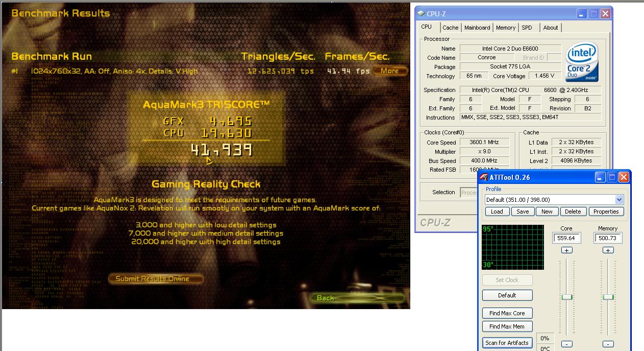Click the Code Name value Conroe
The width and height of the screenshot is (644, 351).
click(x=487, y=58)
